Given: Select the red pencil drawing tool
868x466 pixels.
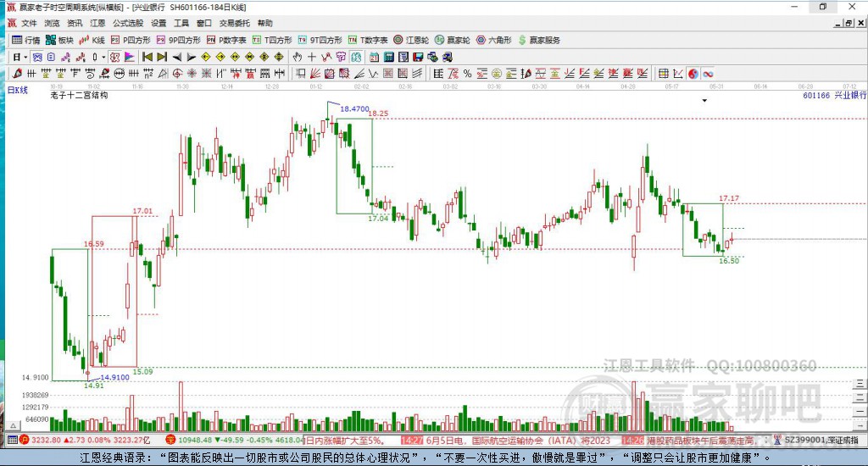Looking at the screenshot, I should 17,74.
